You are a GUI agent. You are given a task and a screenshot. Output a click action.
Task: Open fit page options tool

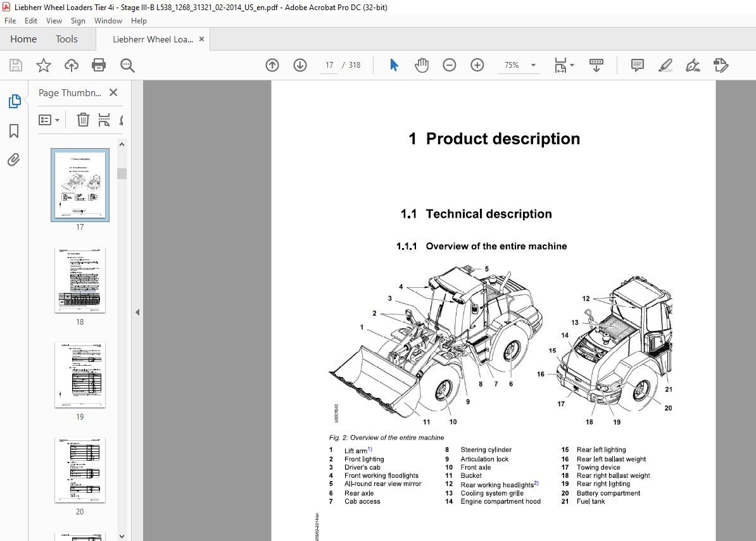pyautogui.click(x=560, y=65)
